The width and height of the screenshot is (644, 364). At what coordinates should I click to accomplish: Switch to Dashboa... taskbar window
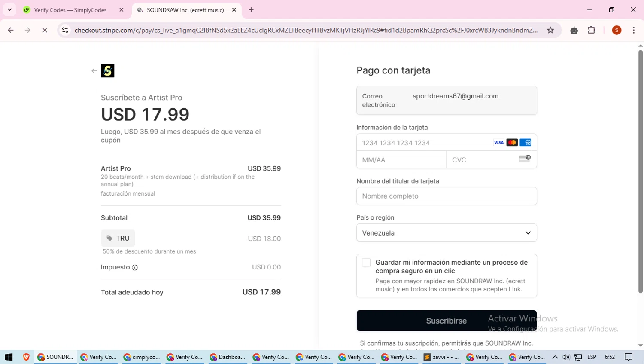[x=228, y=357]
